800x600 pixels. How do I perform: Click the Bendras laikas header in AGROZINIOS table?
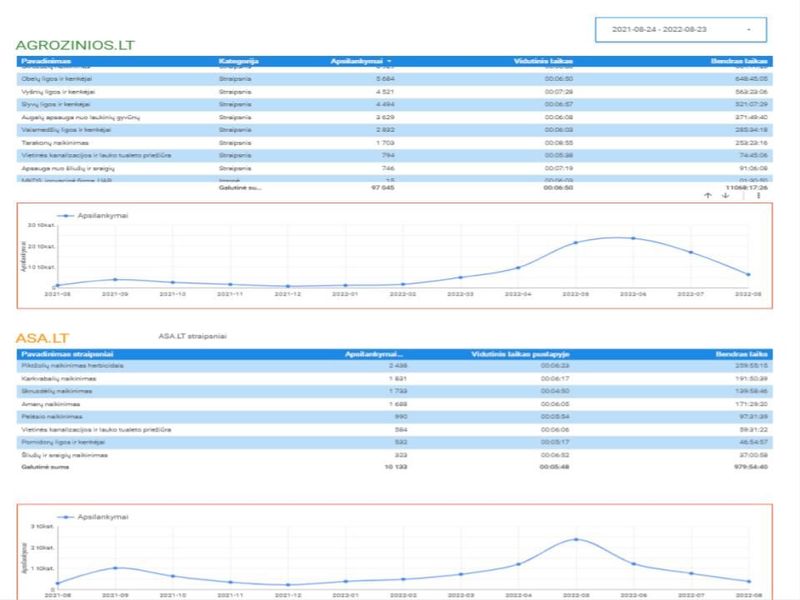[x=739, y=61]
